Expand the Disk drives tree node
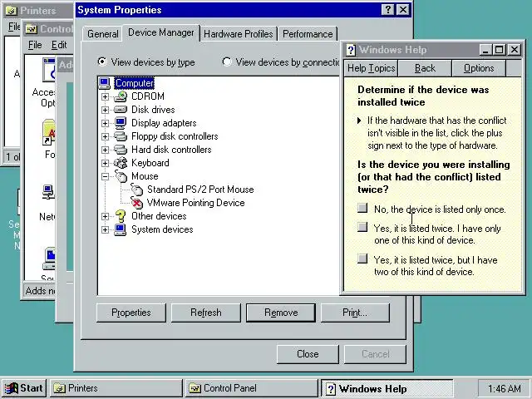The height and width of the screenshot is (399, 532). pyautogui.click(x=106, y=110)
